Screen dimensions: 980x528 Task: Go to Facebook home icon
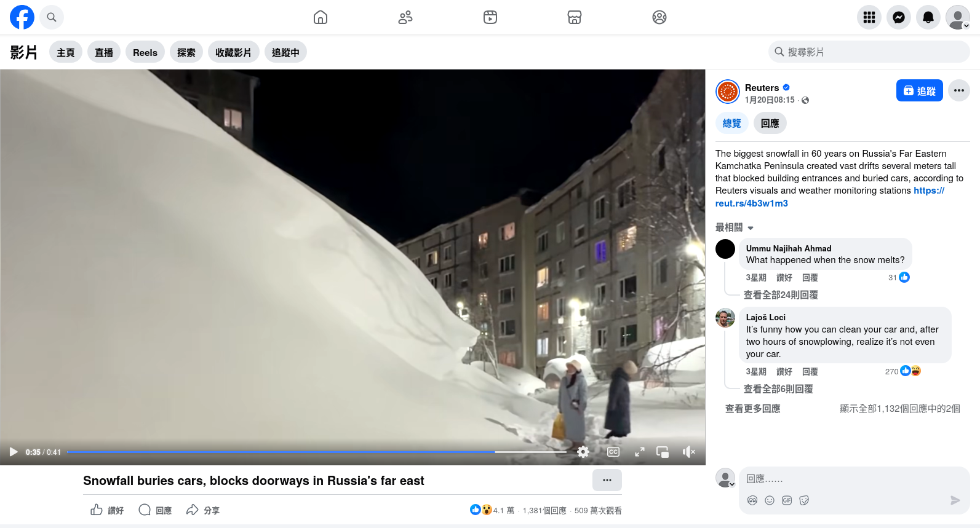(x=320, y=17)
